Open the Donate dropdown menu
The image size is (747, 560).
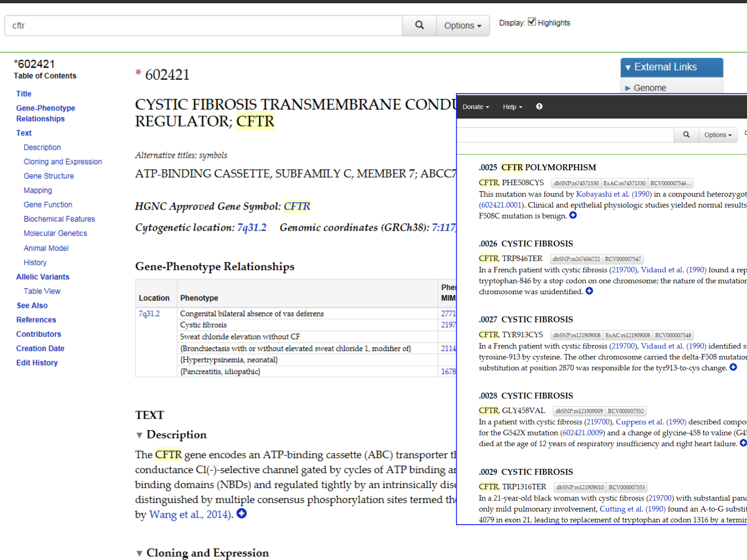[476, 107]
